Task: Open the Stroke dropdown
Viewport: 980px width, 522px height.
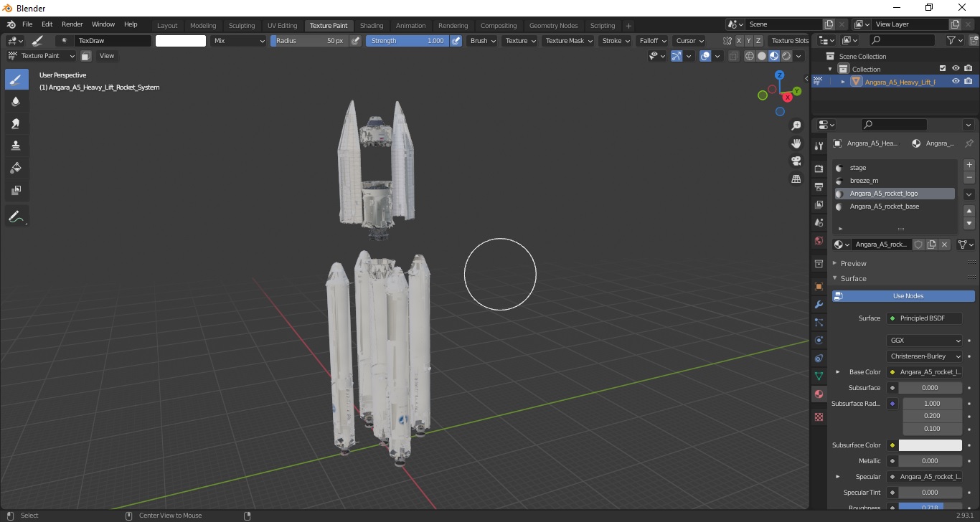Action: click(x=616, y=41)
